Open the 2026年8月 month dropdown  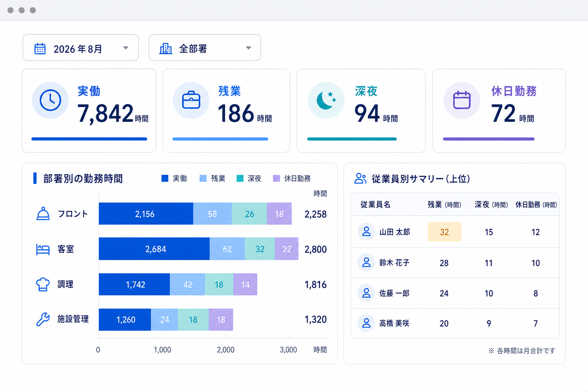[x=81, y=47]
